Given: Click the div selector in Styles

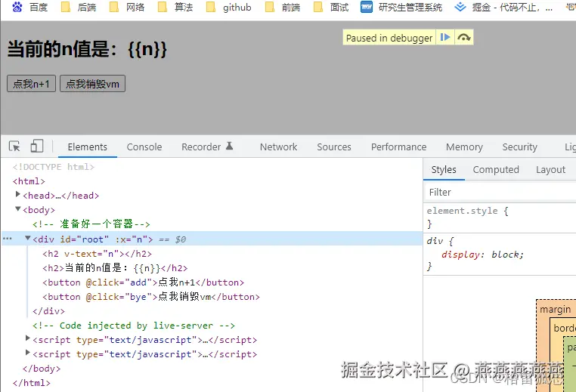Looking at the screenshot, I should [435, 241].
